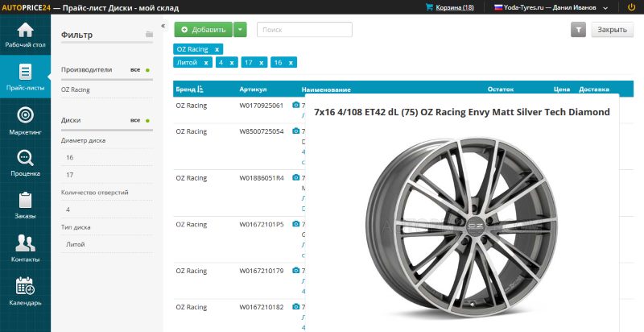Focus the Поиск search field
The image size is (644, 332).
304,30
